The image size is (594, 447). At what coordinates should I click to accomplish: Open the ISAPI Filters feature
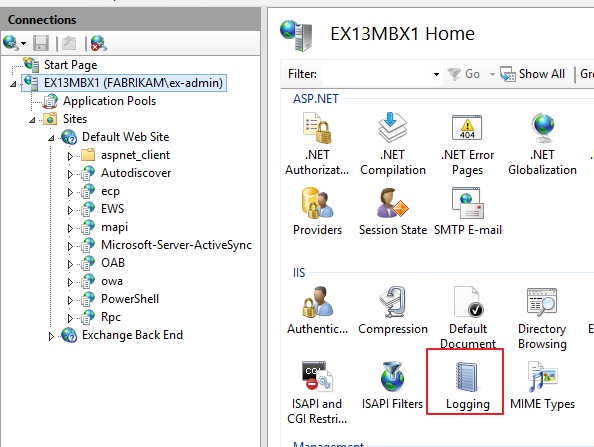pos(392,386)
